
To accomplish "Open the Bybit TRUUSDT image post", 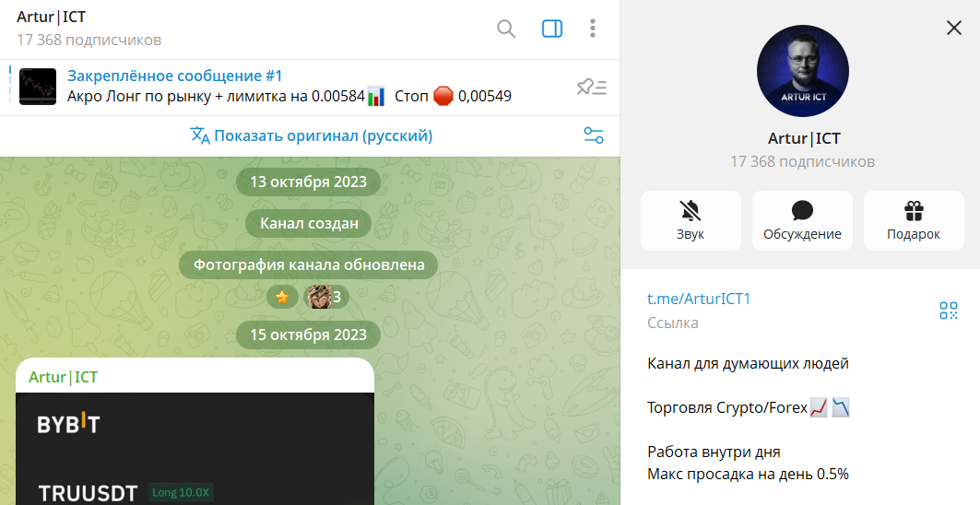I will point(195,449).
